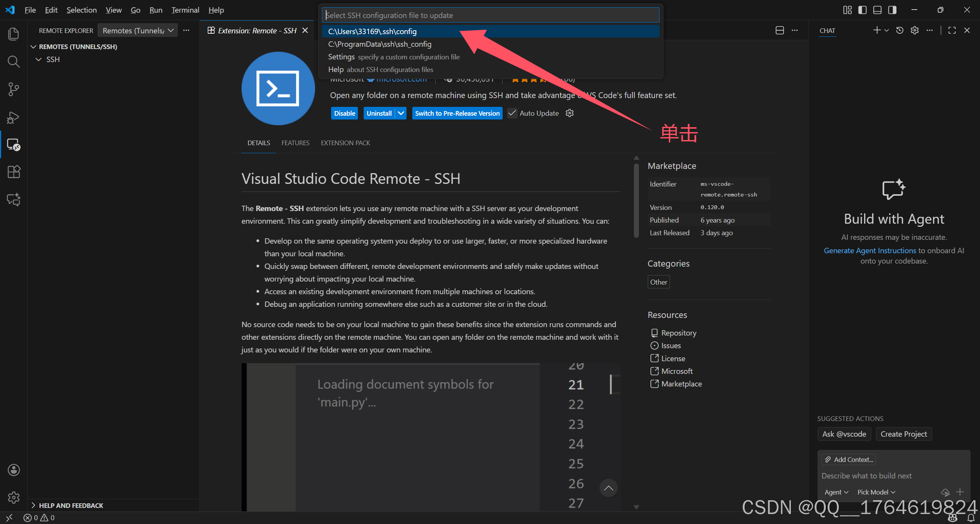Click Switch to Pre-Release Version button
Screen dimensions: 980x524
(x=457, y=113)
